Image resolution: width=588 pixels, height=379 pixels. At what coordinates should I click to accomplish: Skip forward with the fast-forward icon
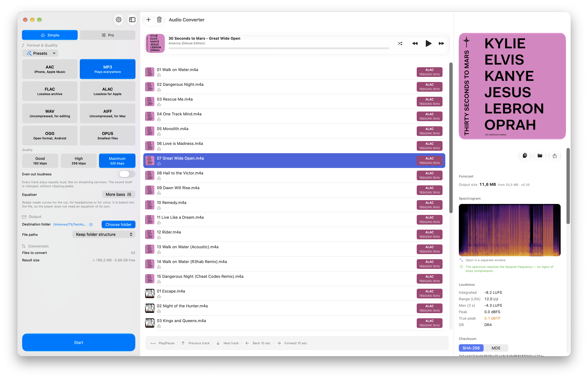[x=441, y=44]
